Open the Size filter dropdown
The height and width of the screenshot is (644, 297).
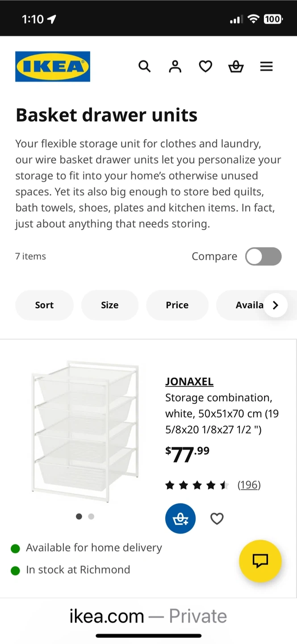(x=109, y=305)
